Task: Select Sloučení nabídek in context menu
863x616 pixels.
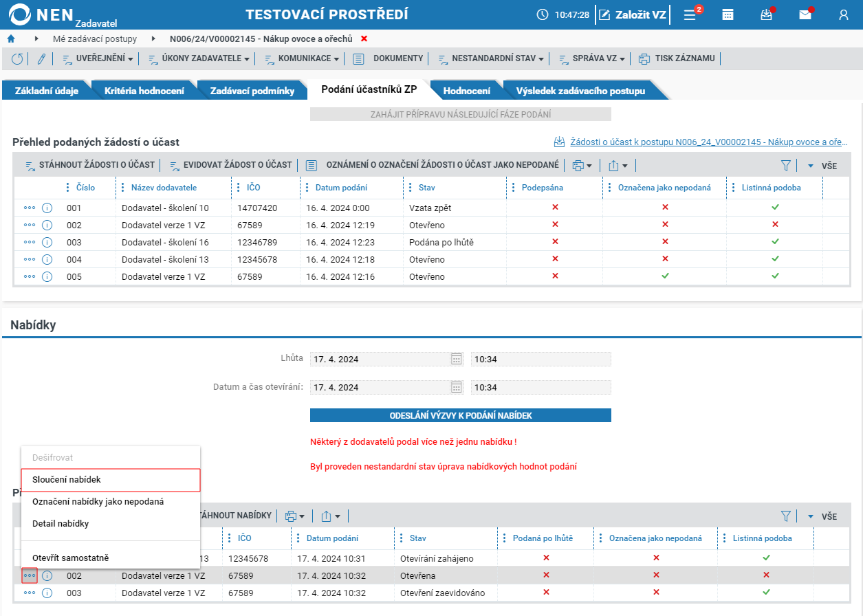Action: coord(111,480)
